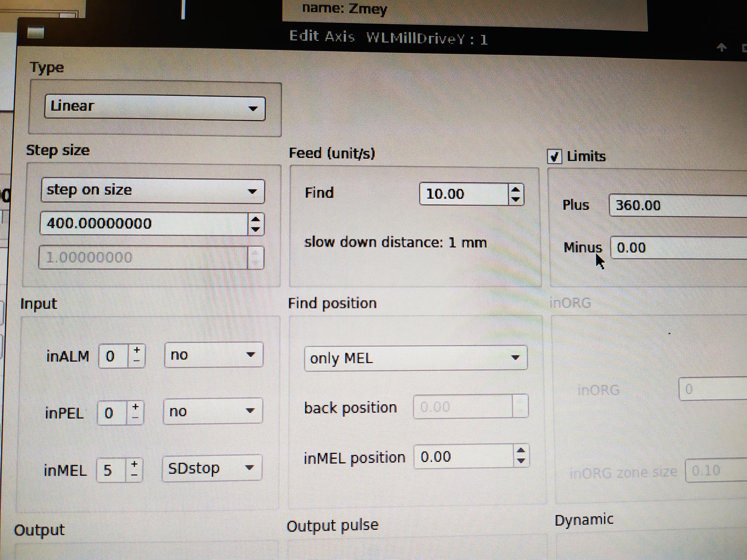Open the inALM action dropdown set to no
The height and width of the screenshot is (560, 747).
213,355
